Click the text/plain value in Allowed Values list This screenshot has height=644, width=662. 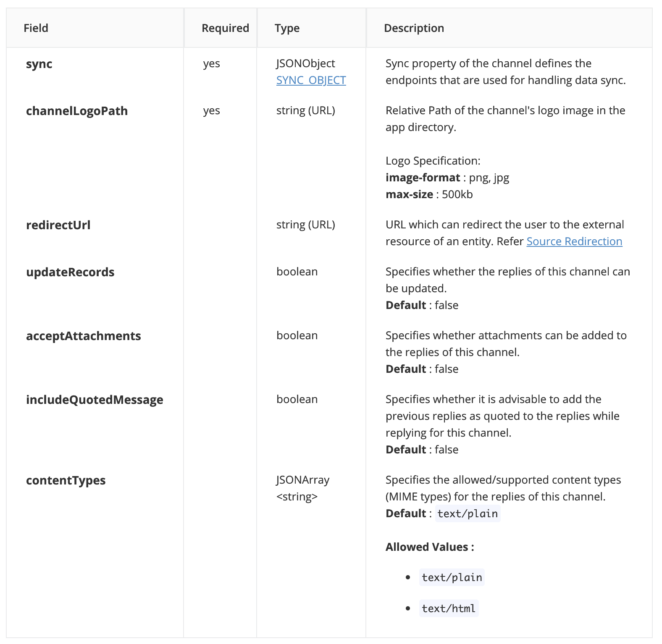(x=452, y=577)
